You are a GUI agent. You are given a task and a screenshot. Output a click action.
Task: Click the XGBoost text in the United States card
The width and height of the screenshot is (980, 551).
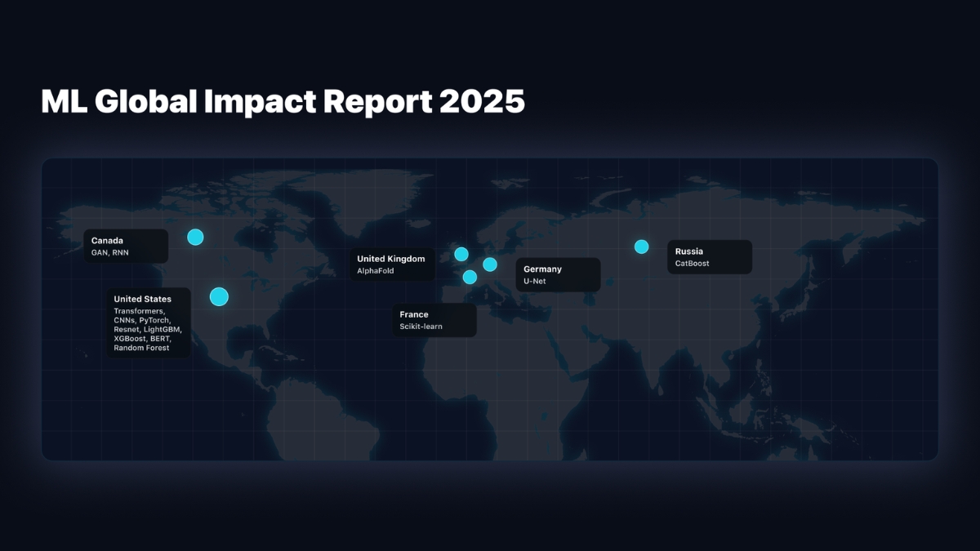[x=129, y=337]
